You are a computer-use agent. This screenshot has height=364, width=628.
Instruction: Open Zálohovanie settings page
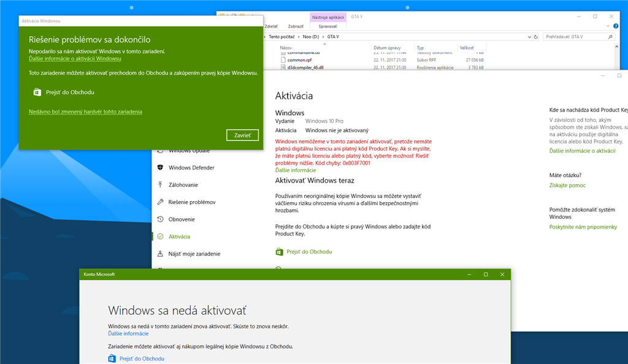[x=183, y=185]
